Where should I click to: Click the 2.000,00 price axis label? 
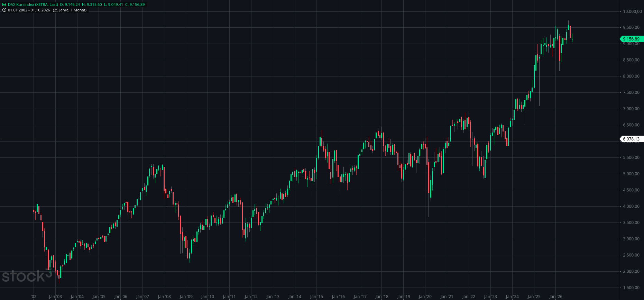pyautogui.click(x=631, y=271)
